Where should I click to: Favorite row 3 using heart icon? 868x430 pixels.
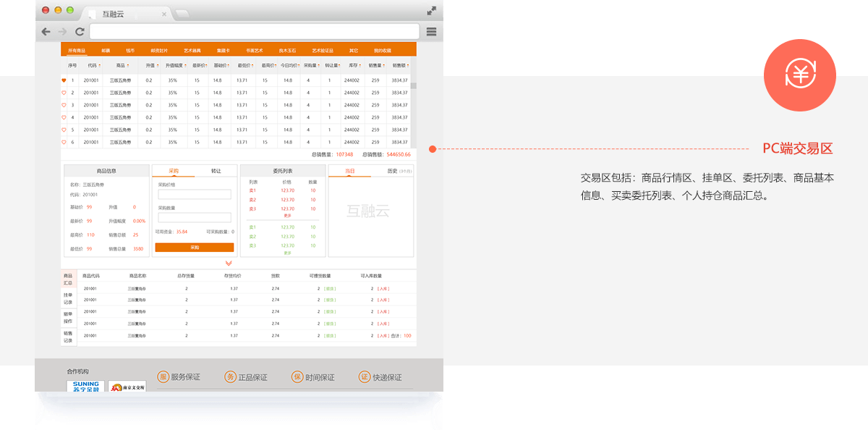coord(64,105)
